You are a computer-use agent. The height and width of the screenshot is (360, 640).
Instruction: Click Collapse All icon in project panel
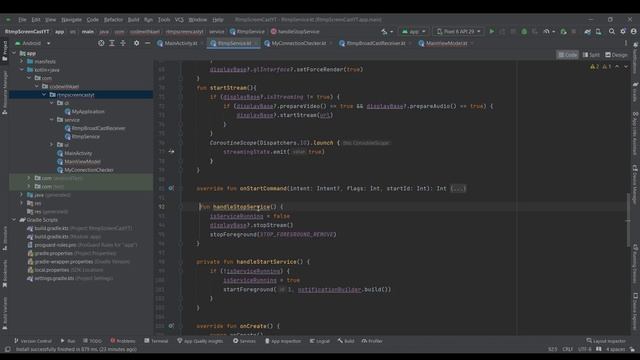[x=122, y=43]
